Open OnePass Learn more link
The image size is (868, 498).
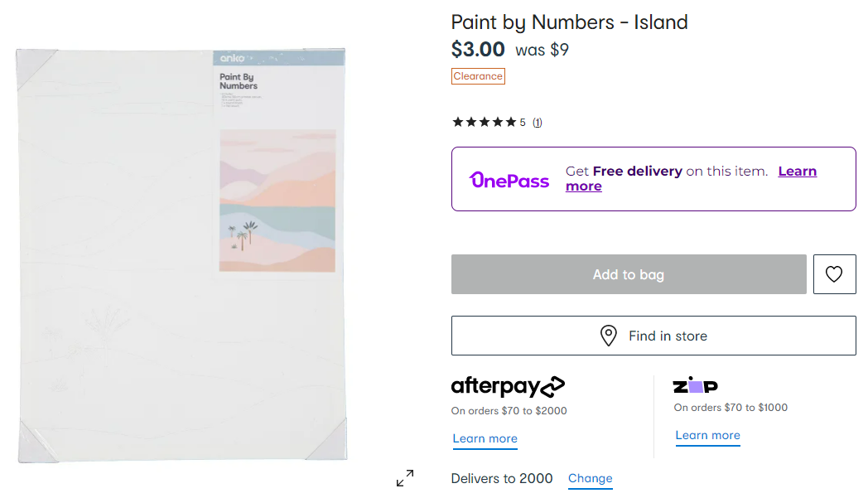point(797,172)
